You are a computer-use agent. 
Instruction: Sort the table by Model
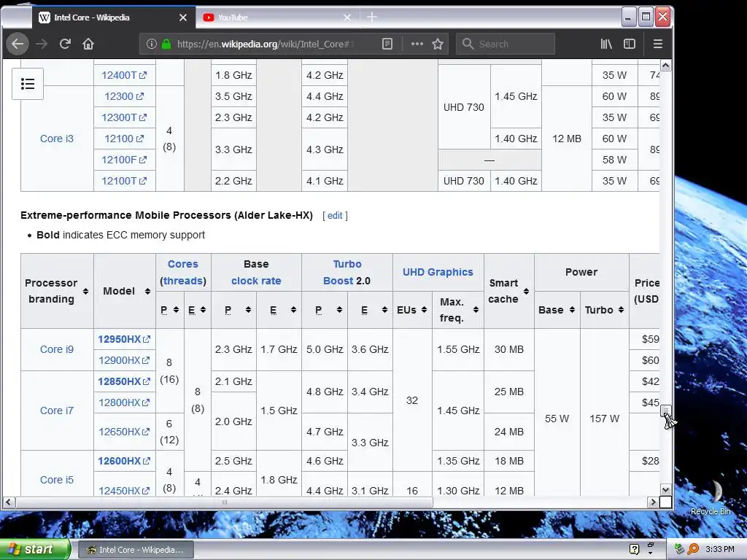pyautogui.click(x=147, y=291)
